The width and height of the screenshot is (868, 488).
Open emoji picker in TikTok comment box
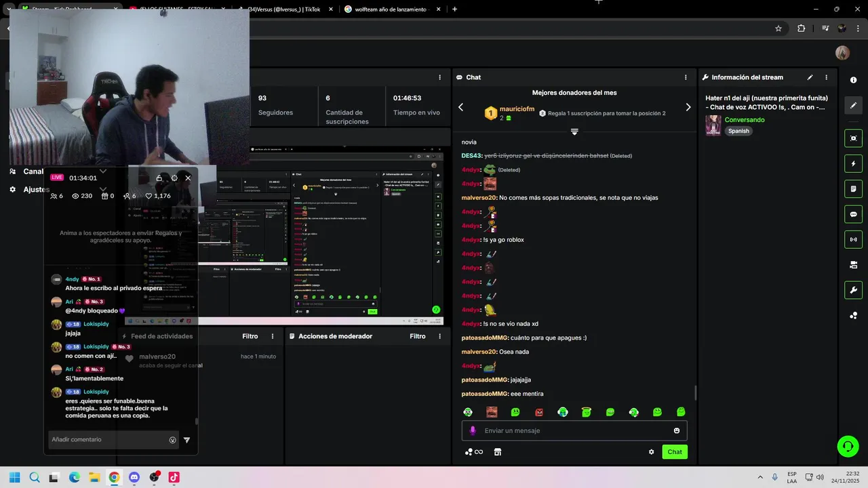tap(172, 440)
